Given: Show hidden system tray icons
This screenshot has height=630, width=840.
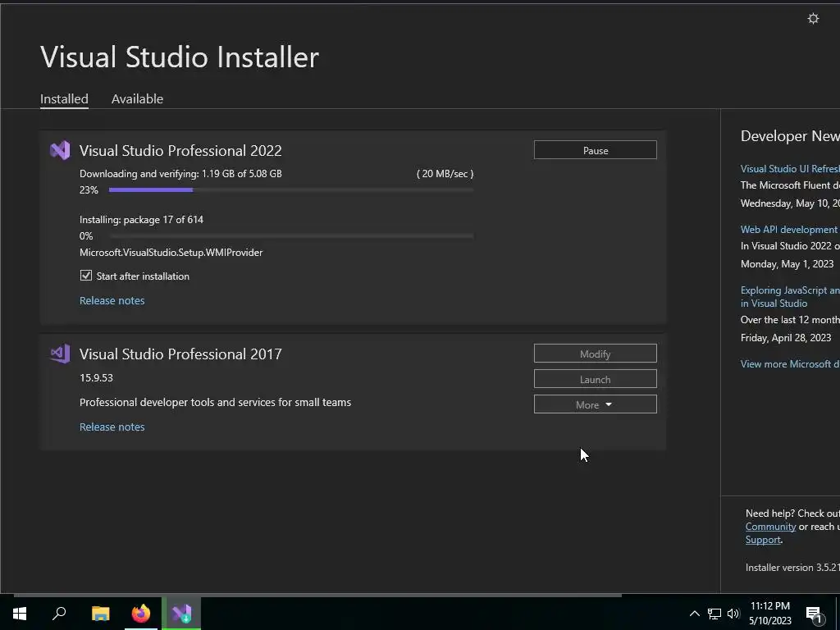Looking at the screenshot, I should [x=694, y=614].
